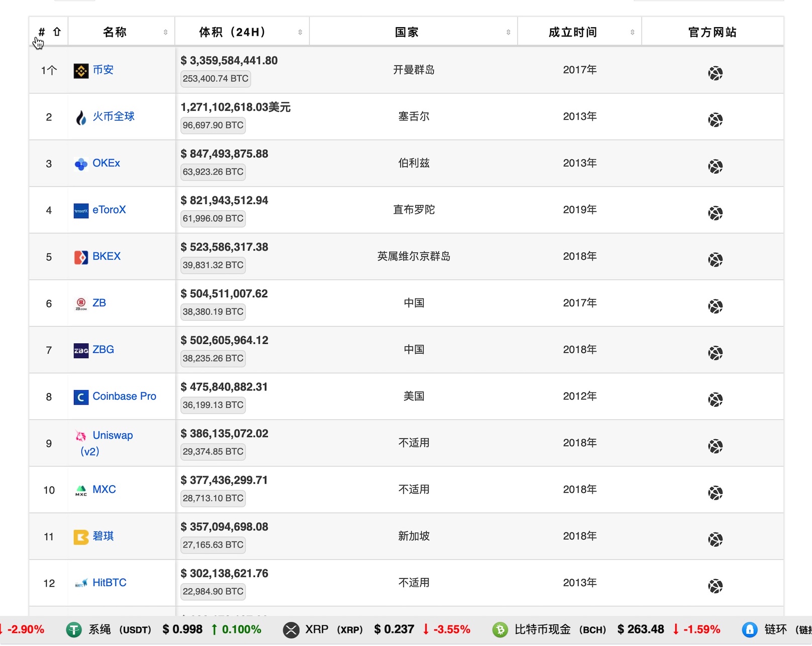Open official website icon for ZBG row
812x646 pixels.
[715, 353]
